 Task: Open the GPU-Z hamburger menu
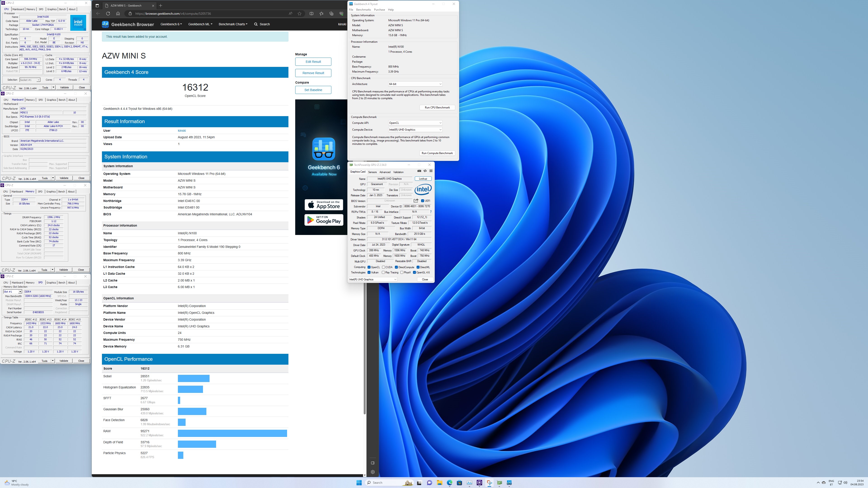point(431,171)
